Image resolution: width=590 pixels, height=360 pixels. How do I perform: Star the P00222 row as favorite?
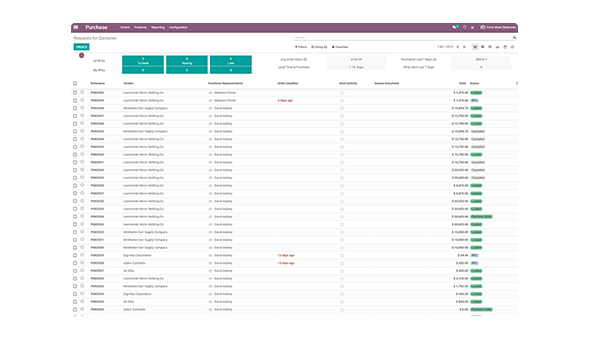[x=82, y=309]
